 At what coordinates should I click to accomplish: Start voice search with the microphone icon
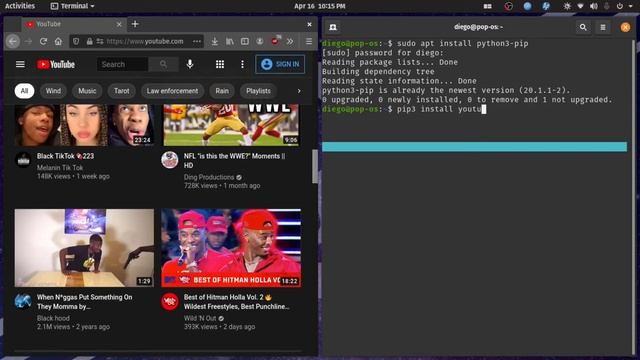point(190,64)
